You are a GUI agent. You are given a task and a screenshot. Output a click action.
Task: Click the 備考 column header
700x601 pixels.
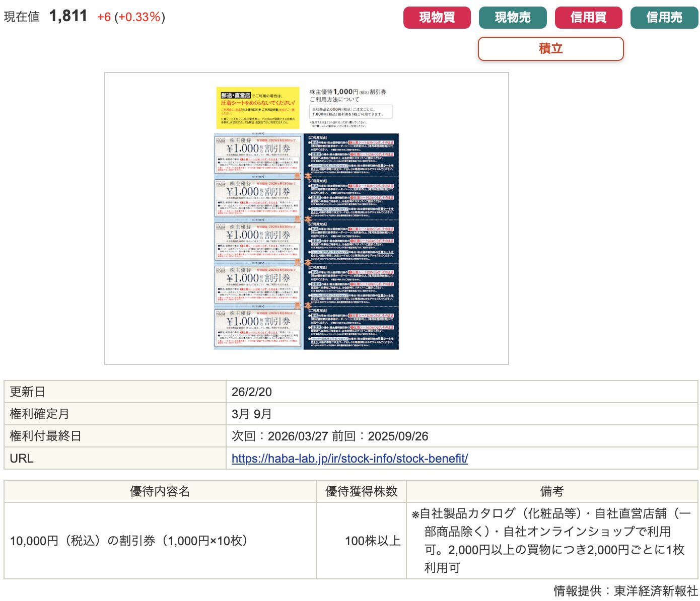click(551, 491)
